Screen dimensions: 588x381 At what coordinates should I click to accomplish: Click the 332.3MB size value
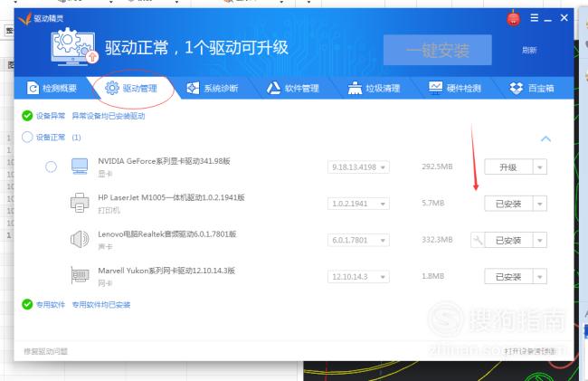(437, 240)
